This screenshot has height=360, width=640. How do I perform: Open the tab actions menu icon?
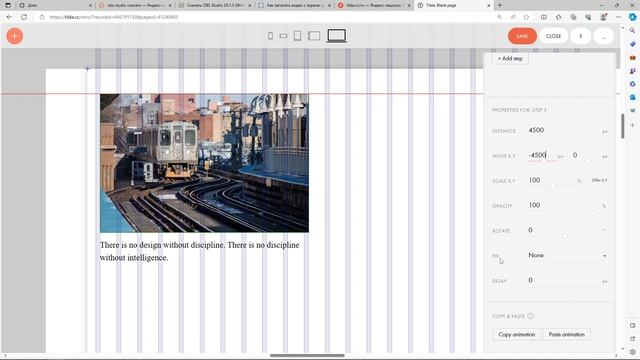tap(8, 5)
